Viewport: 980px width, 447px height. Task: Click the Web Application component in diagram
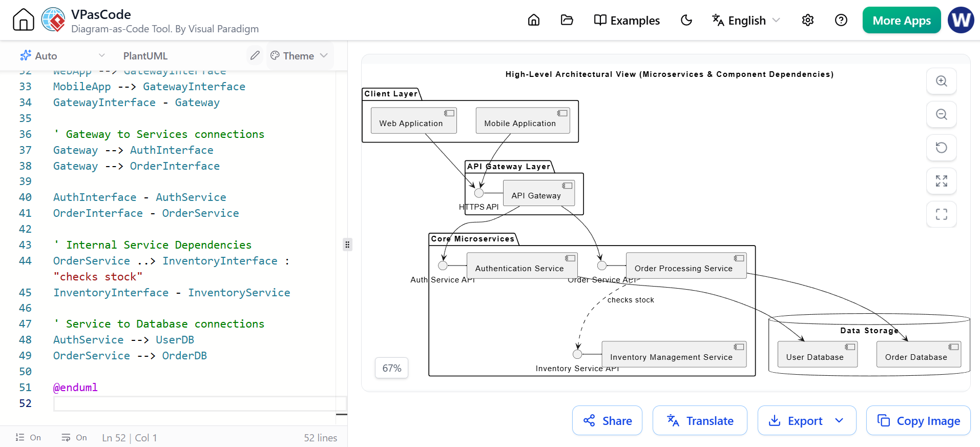(414, 120)
